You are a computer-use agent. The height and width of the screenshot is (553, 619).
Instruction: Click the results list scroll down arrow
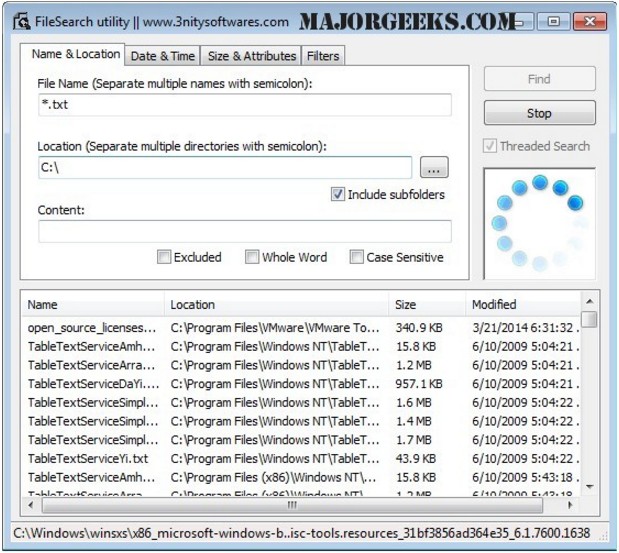click(590, 487)
